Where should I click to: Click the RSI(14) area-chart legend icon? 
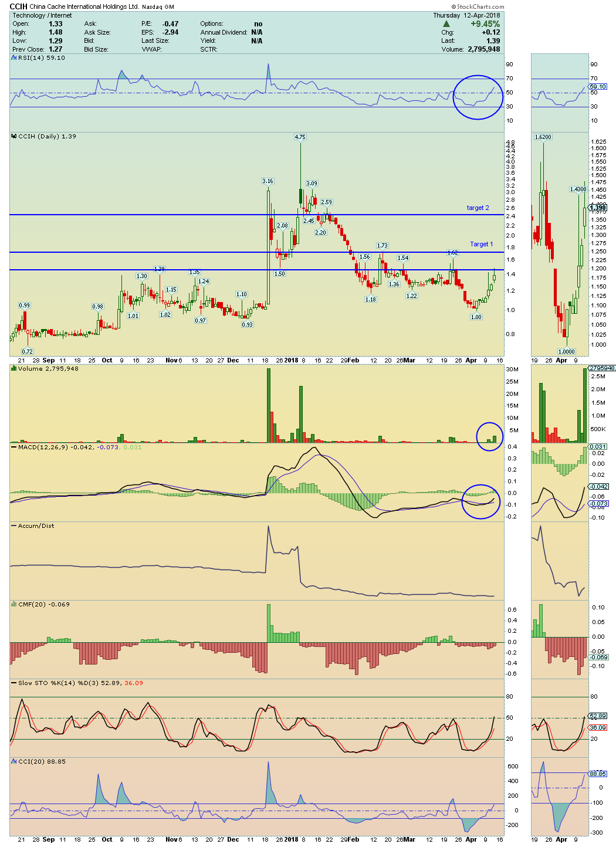tap(14, 57)
